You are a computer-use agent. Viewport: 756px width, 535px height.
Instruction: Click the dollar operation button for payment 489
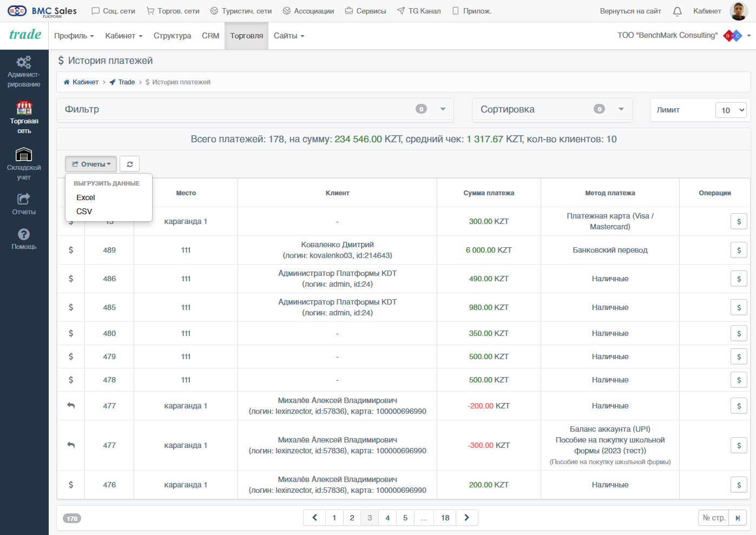(x=739, y=250)
